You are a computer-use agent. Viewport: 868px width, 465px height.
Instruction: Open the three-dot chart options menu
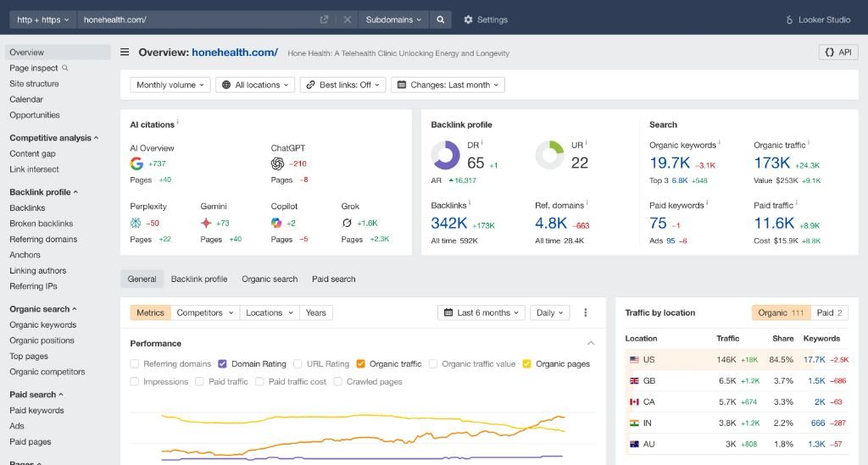pyautogui.click(x=586, y=313)
